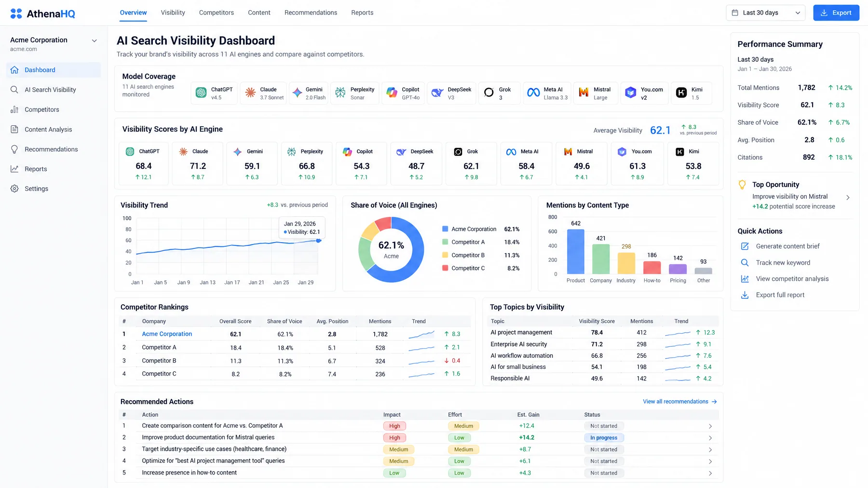This screenshot has height=488, width=868.
Task: Click Claude icon in Model Coverage
Action: pyautogui.click(x=250, y=93)
